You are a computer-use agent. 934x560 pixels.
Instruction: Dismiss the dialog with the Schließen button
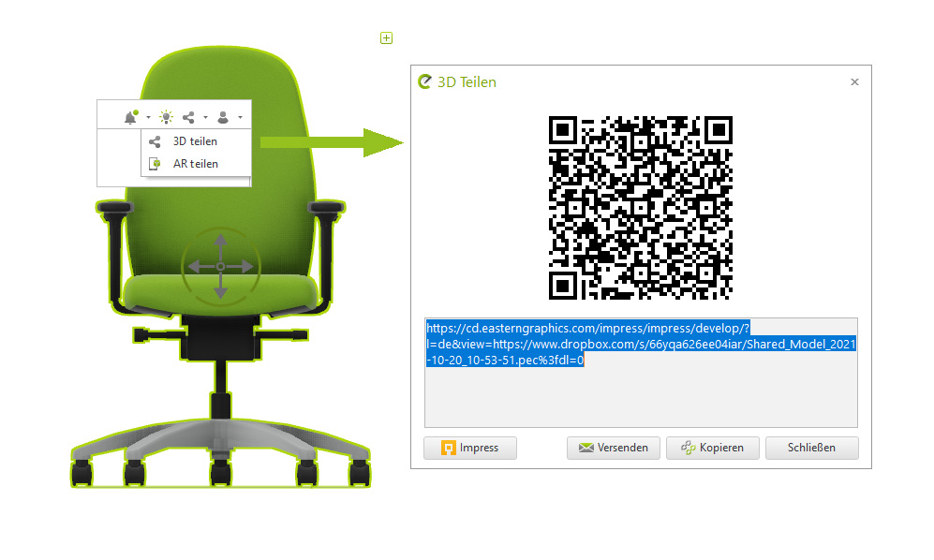(812, 448)
